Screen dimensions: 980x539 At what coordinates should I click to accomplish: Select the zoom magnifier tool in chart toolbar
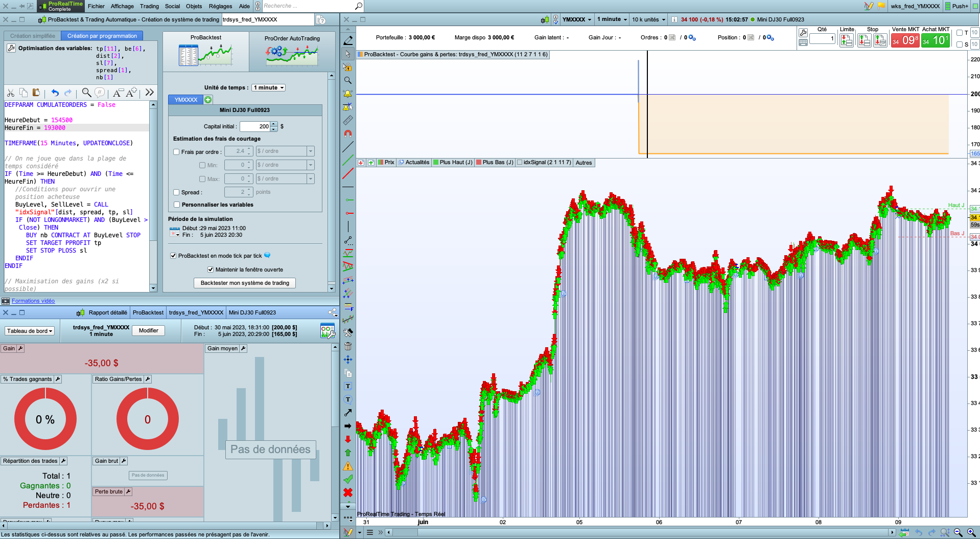click(x=348, y=80)
